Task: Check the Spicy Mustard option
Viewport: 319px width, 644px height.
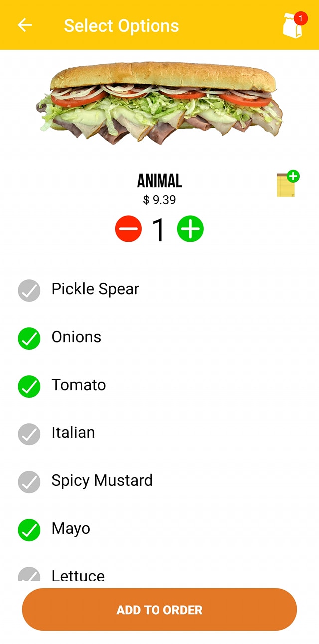Action: point(29,482)
